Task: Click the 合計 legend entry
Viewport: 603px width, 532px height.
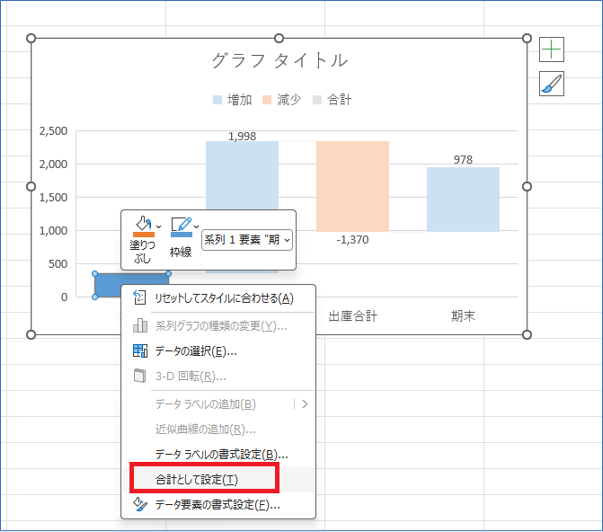Action: (x=332, y=100)
